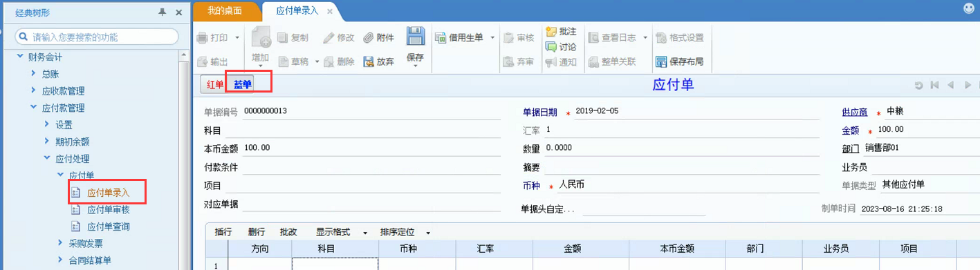980x270 pixels.
Task: Click the 金额 link label
Action: point(850,130)
